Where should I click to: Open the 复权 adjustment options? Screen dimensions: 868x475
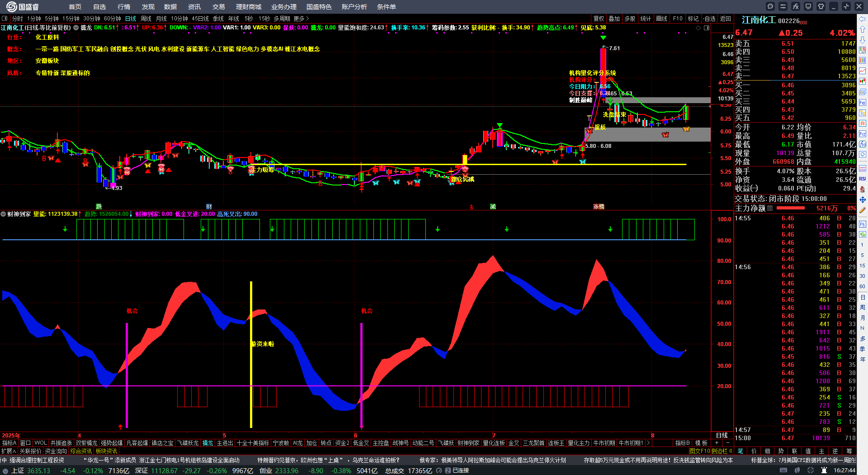pyautogui.click(x=599, y=19)
